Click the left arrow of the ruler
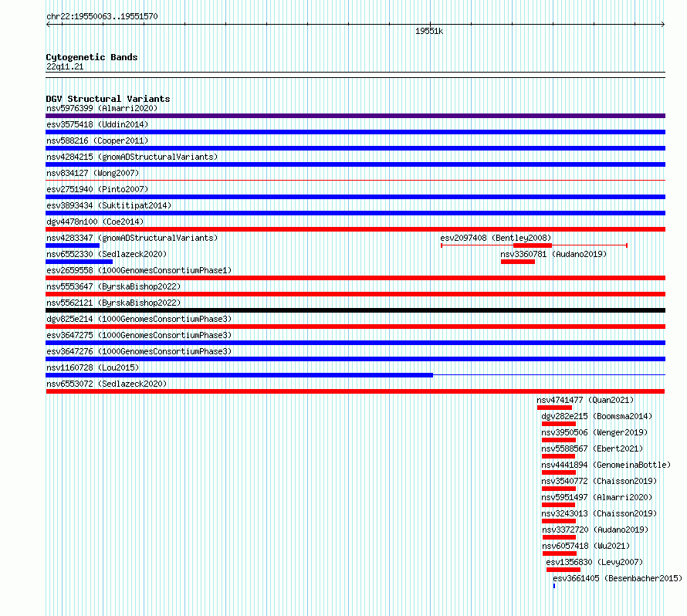 pos(48,25)
